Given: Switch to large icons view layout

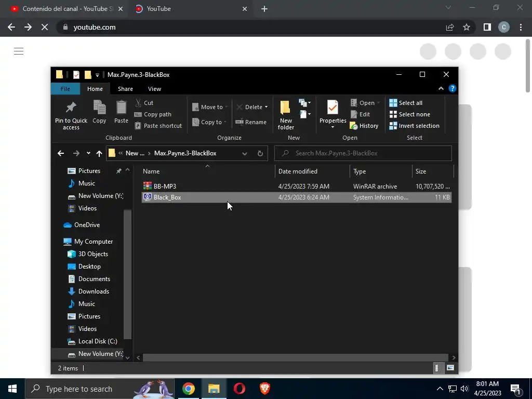Looking at the screenshot, I should point(450,368).
